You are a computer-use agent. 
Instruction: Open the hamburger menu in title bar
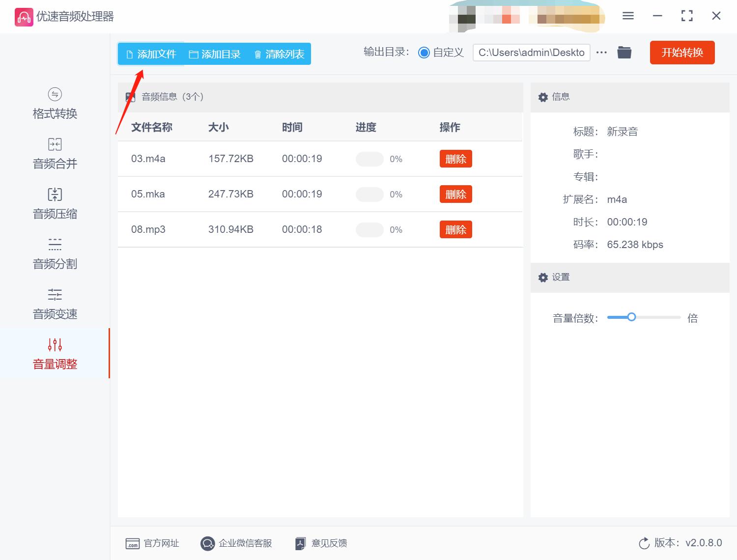pos(627,16)
